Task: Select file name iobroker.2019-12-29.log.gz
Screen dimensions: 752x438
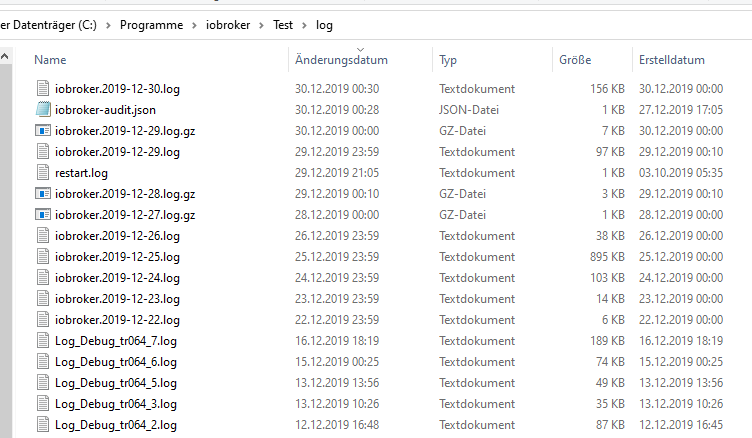Action: pos(125,131)
